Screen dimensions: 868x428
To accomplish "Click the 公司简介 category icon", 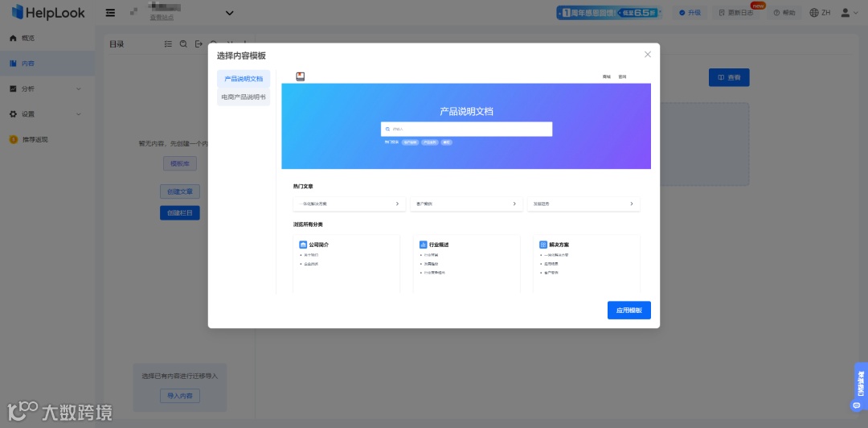I will [303, 245].
